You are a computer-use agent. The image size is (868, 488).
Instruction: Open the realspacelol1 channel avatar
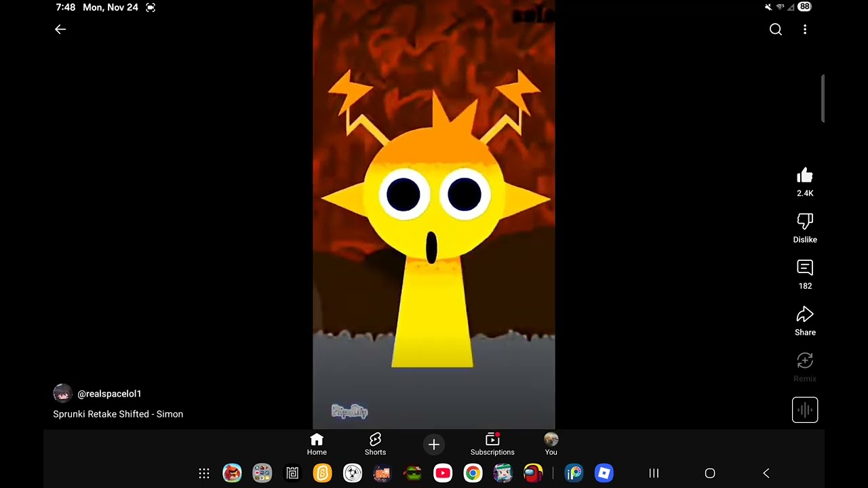[x=62, y=394]
